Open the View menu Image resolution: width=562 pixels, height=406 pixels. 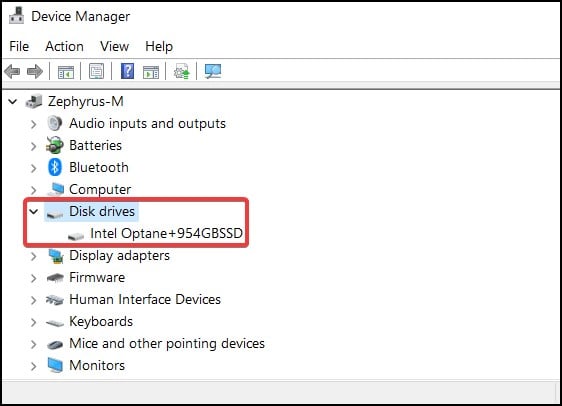coord(114,47)
